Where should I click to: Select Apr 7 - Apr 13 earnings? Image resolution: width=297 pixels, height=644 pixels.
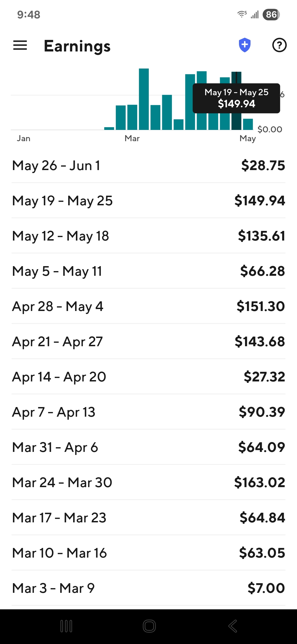click(x=148, y=412)
